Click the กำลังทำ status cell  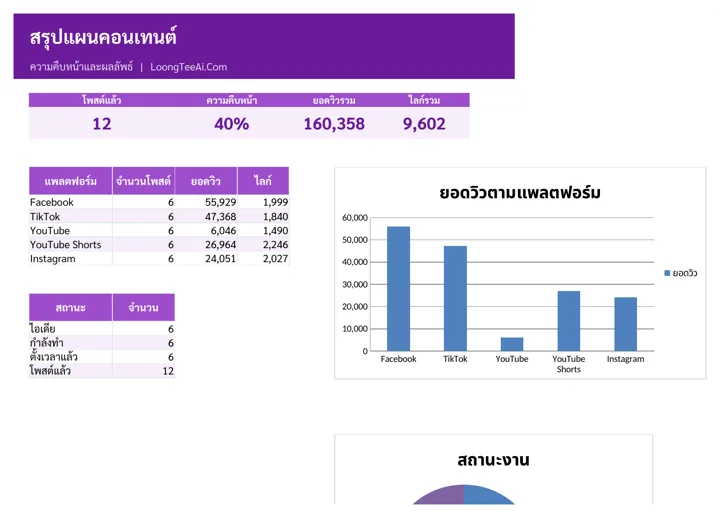click(70, 343)
